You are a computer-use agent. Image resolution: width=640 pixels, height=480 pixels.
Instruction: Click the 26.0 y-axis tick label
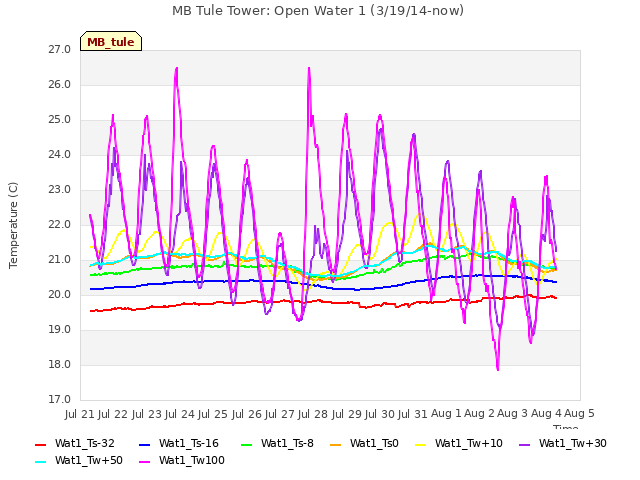click(x=60, y=85)
